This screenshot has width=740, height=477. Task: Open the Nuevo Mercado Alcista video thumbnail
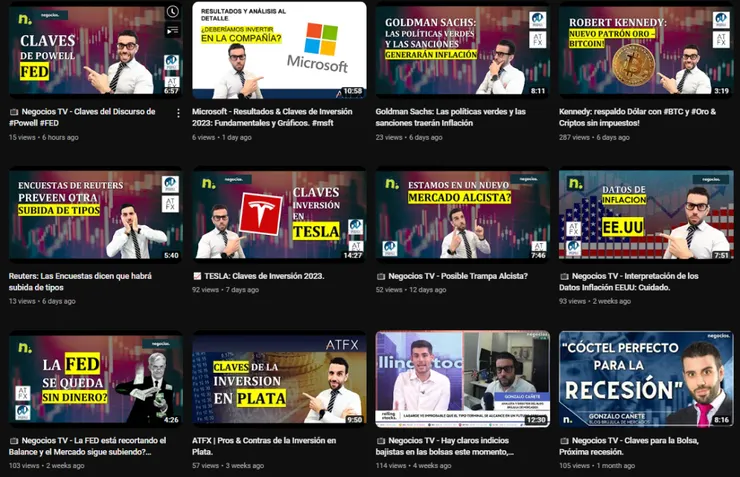[462, 214]
